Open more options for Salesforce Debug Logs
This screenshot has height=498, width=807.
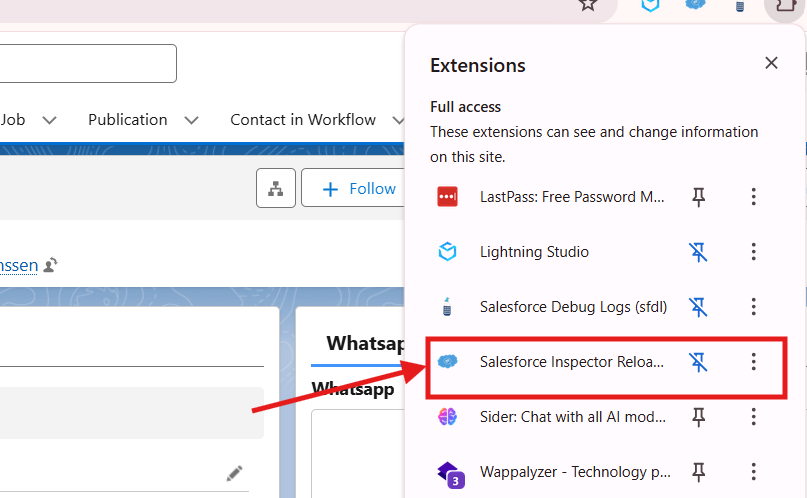(x=753, y=307)
